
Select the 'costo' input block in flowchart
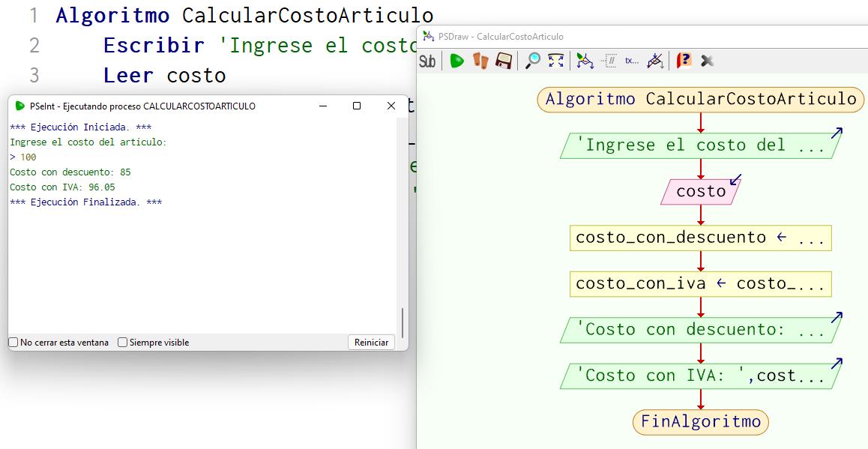tap(701, 192)
